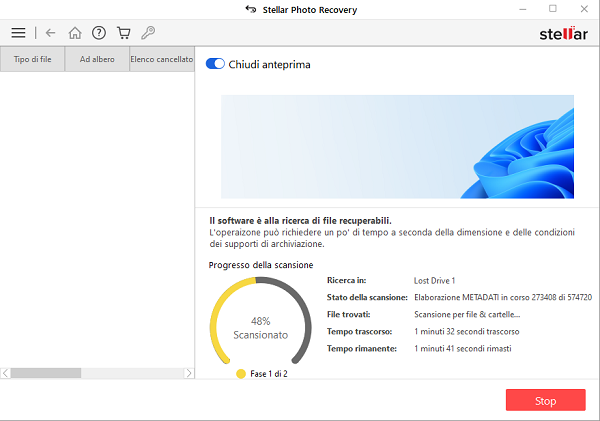This screenshot has height=421, width=600.
Task: Click the 'Ricerca in:' label
Action: tap(346, 281)
